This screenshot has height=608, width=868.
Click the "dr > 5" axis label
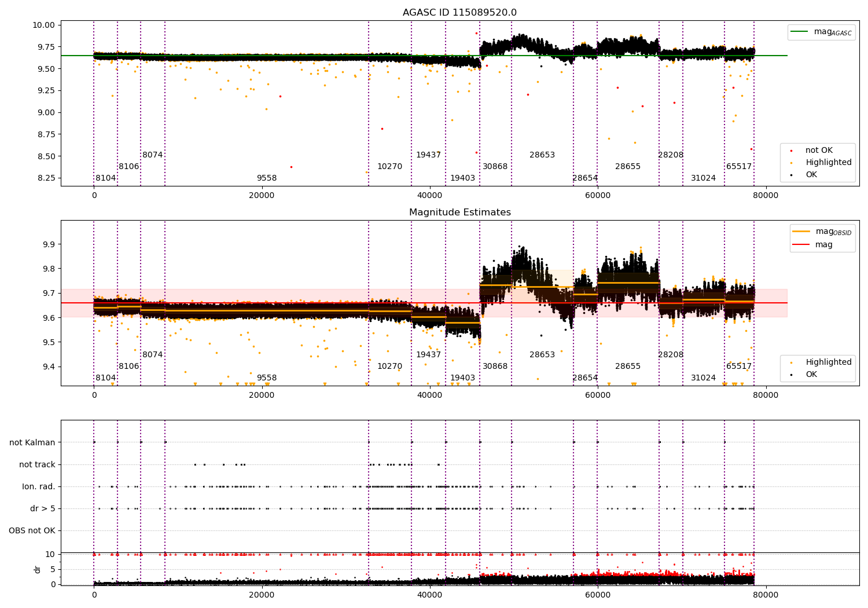pyautogui.click(x=43, y=509)
